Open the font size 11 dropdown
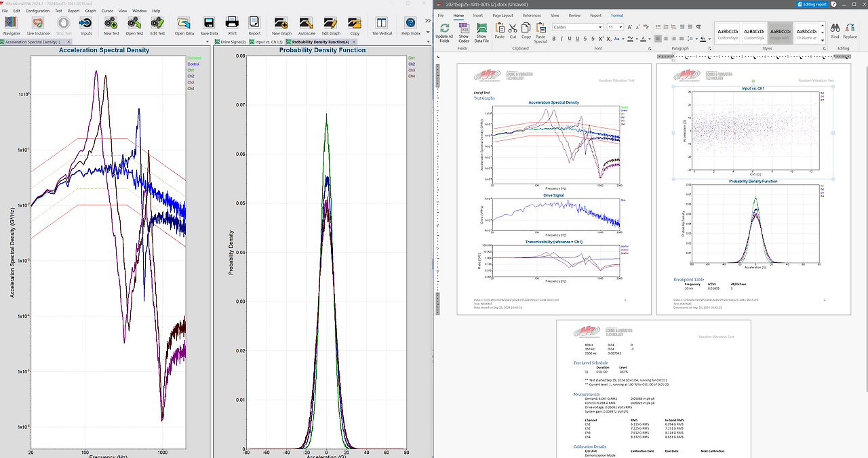This screenshot has height=458, width=868. point(620,27)
